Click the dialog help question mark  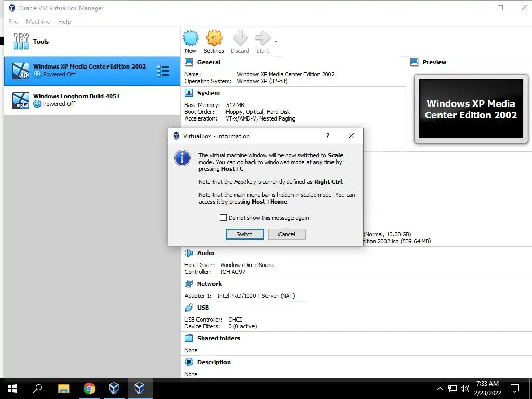coord(328,136)
